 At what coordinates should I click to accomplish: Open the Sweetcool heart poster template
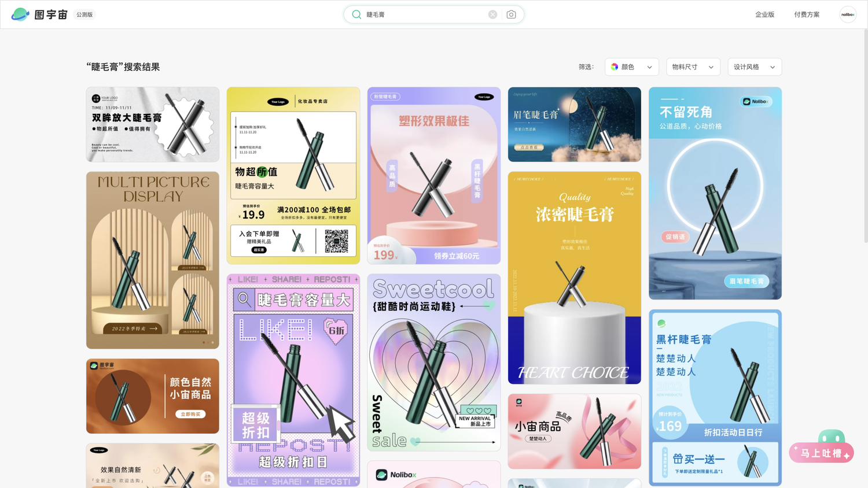434,363
